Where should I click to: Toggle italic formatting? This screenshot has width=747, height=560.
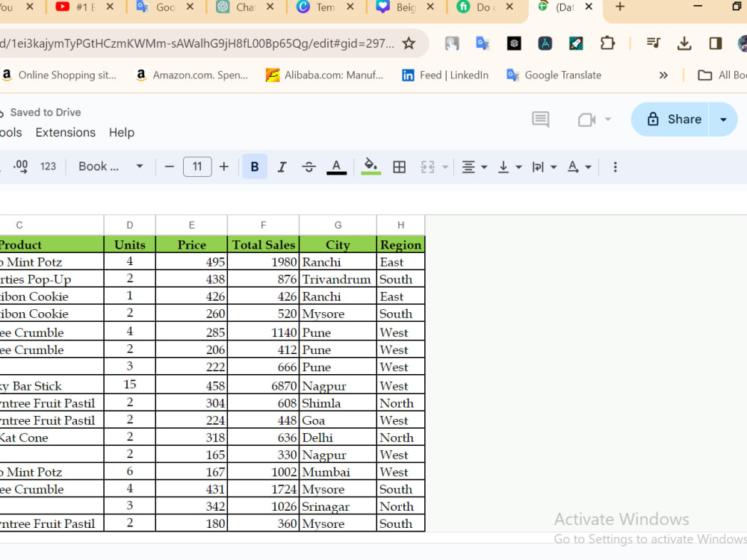282,167
